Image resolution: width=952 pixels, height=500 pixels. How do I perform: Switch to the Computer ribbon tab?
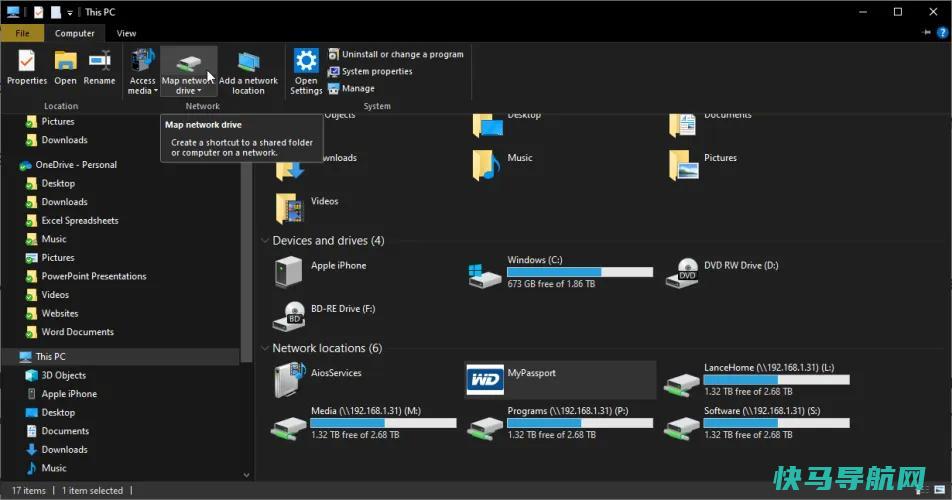click(x=75, y=33)
